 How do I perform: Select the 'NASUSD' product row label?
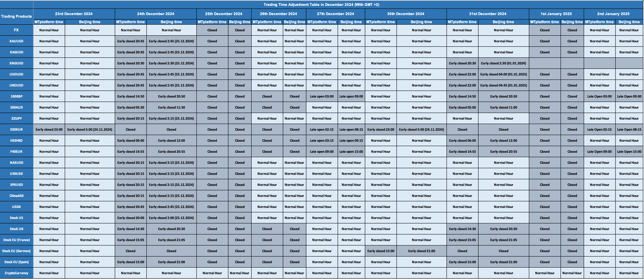[17, 163]
